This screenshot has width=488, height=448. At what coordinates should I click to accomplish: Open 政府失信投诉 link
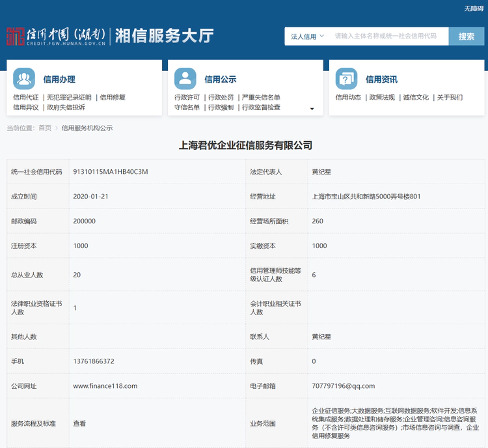tap(66, 107)
